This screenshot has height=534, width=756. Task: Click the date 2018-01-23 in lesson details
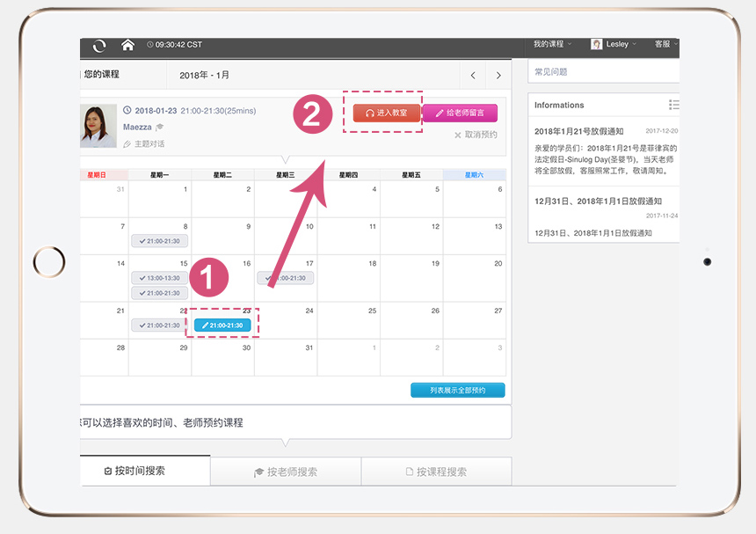156,111
